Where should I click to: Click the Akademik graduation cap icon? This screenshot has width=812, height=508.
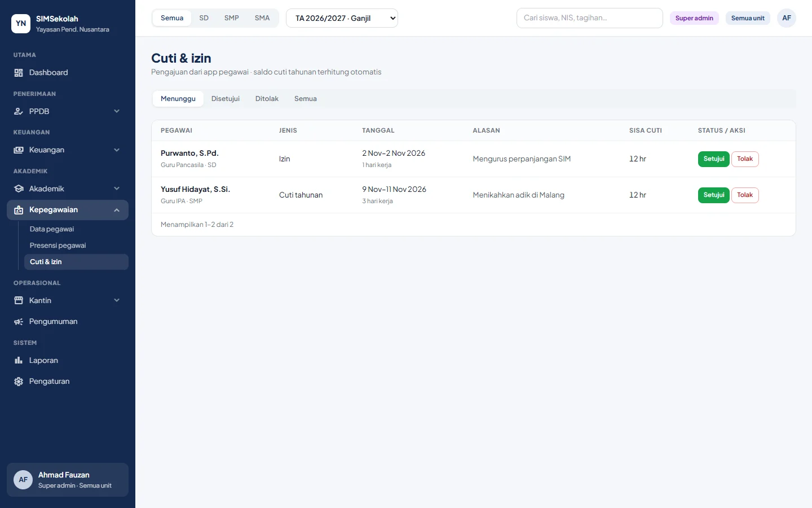tap(19, 189)
